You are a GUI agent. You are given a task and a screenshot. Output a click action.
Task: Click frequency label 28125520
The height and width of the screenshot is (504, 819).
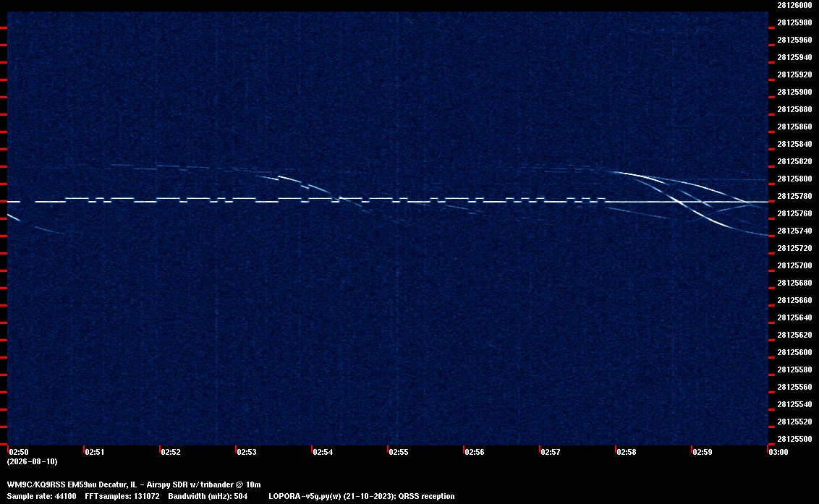point(794,422)
